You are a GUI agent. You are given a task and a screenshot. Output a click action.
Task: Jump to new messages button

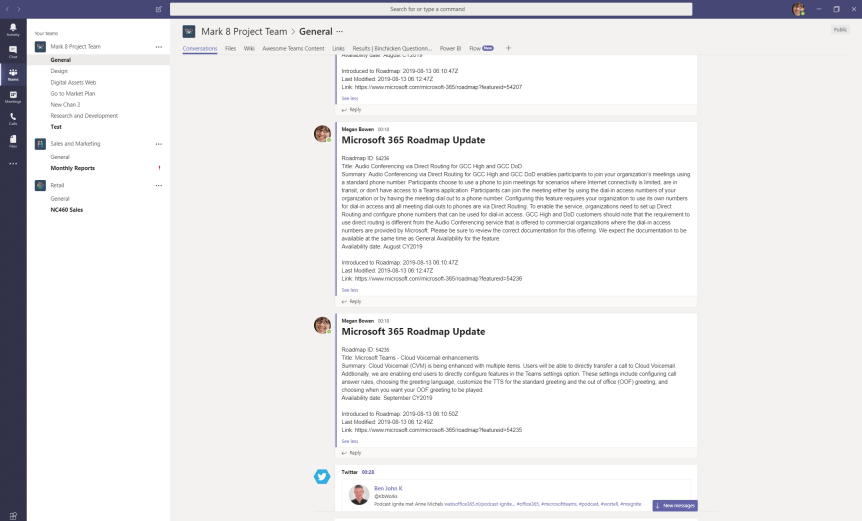click(x=675, y=506)
